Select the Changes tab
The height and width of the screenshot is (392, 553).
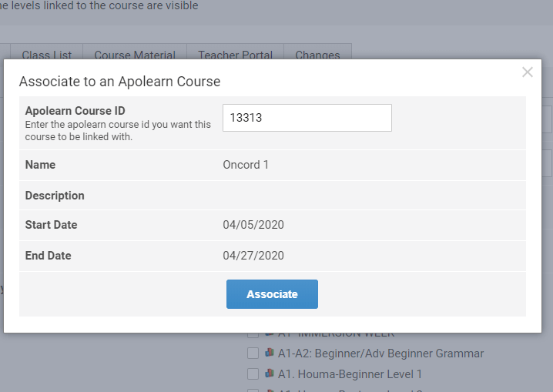click(317, 55)
